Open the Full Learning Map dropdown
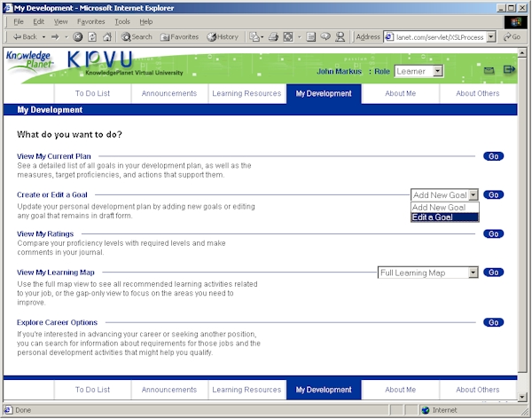This screenshot has width=532, height=419. pos(428,273)
